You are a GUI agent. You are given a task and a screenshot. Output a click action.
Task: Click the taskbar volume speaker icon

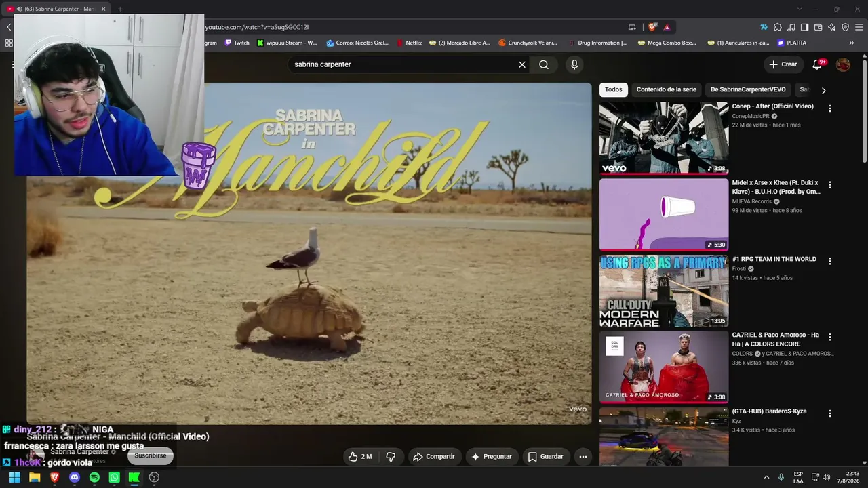click(x=826, y=477)
